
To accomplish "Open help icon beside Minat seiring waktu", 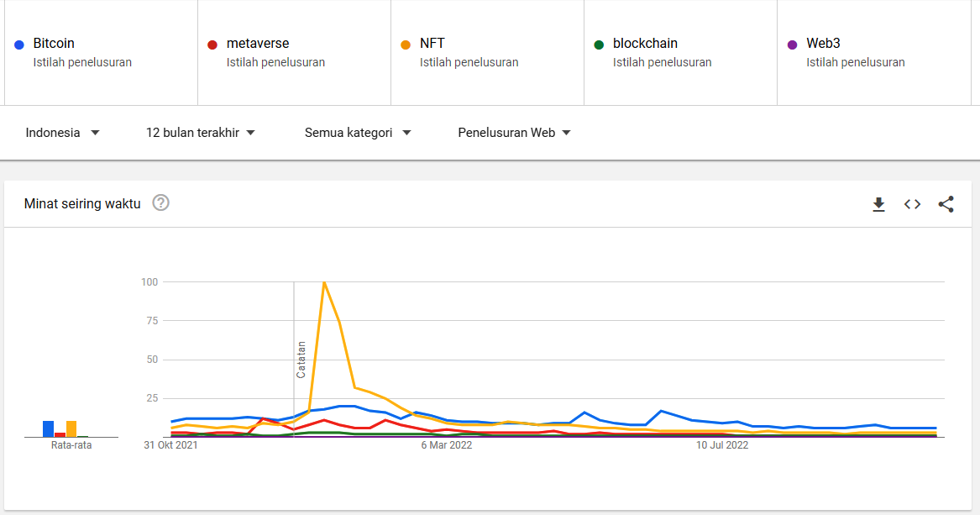I will click(x=160, y=202).
